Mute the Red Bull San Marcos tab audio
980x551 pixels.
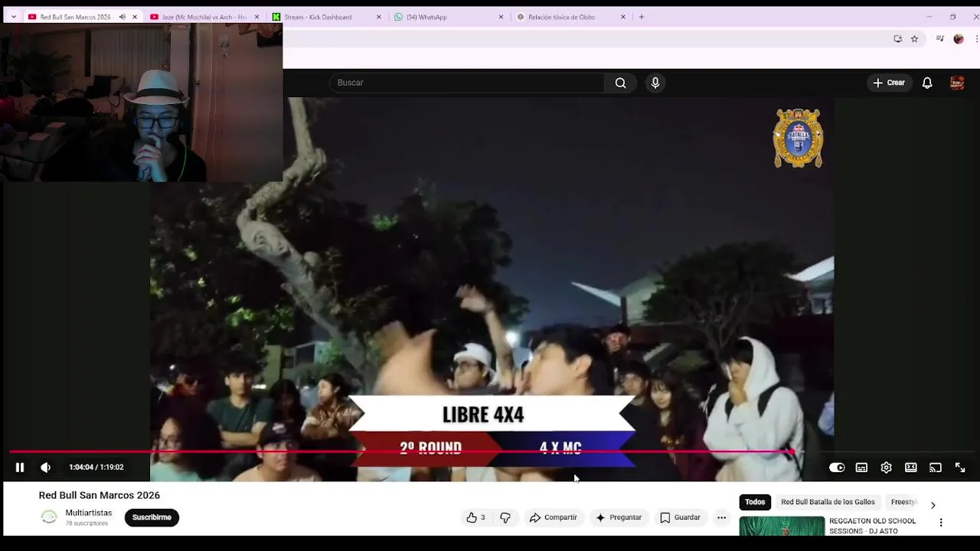click(x=122, y=17)
